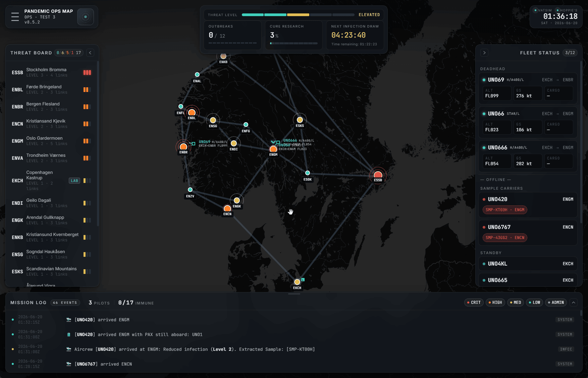Select UNO69 deadhead fleet card
Screen dimensions: 588x378
[x=528, y=89]
